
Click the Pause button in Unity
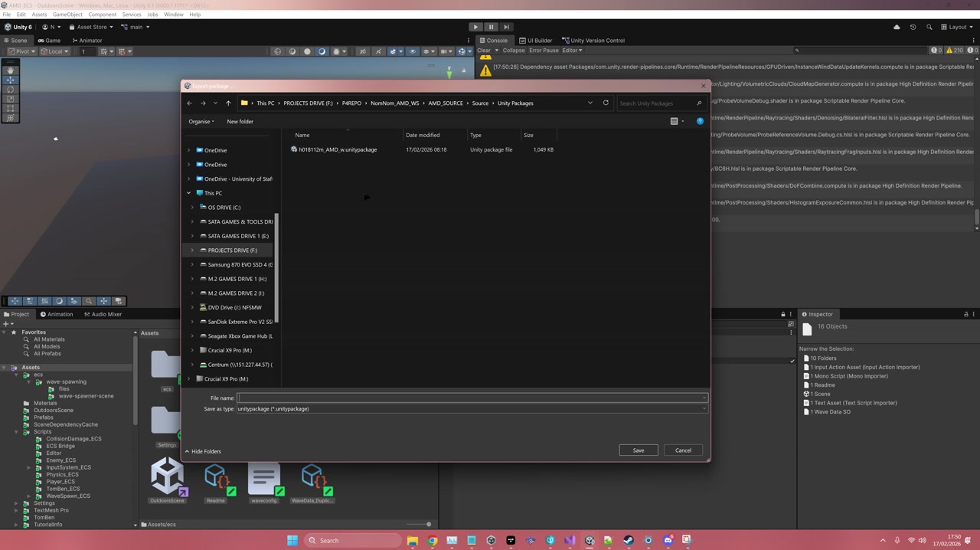tap(491, 27)
